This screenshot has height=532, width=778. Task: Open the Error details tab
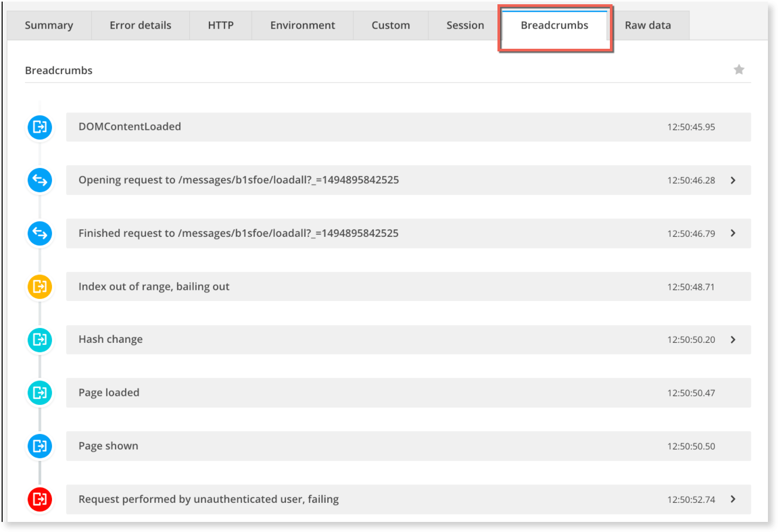pos(141,25)
